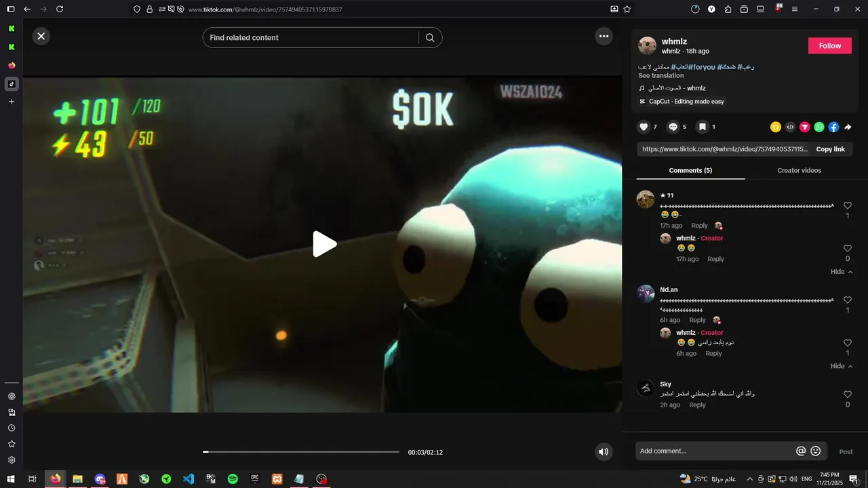
Task: Open more share options arrow
Action: 848,127
